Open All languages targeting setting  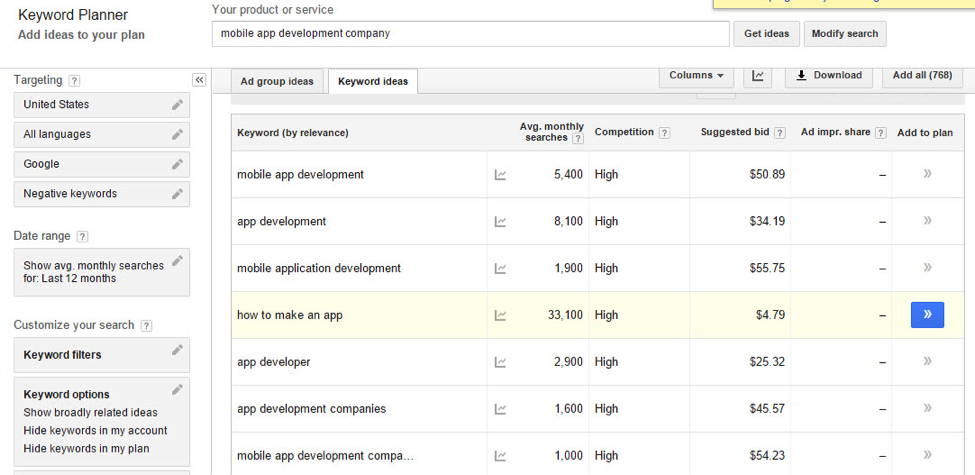(101, 134)
